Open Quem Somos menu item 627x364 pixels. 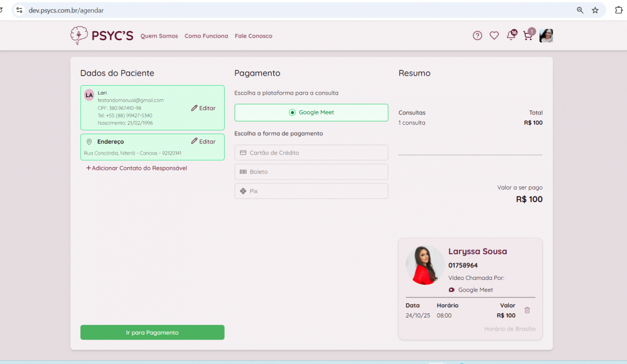point(159,36)
